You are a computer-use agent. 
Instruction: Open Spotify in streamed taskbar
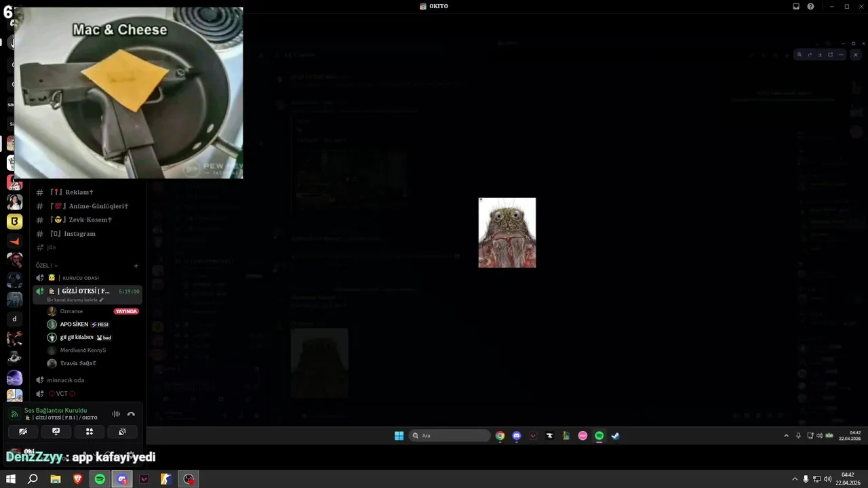point(599,436)
